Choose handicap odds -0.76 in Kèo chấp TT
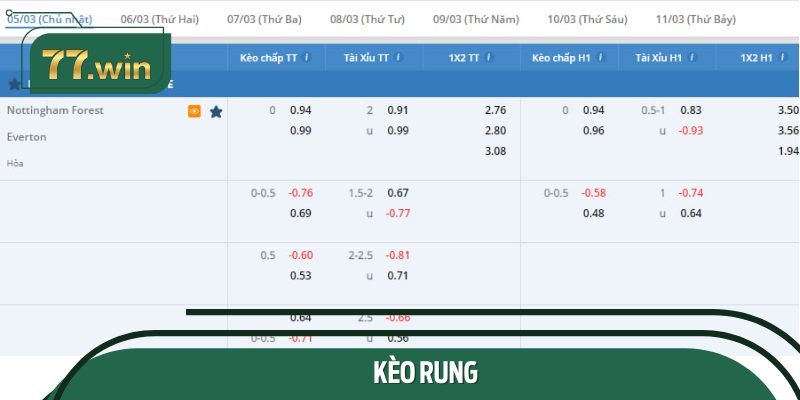Screen dimensions: 800x400 [301, 193]
